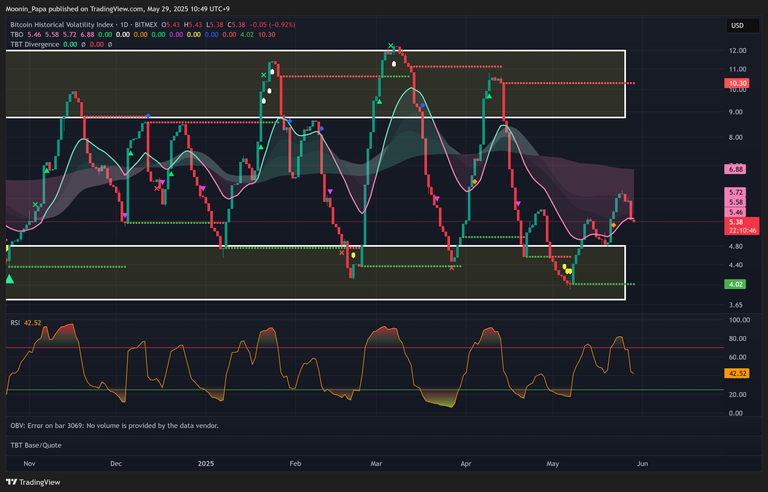Screen dimensions: 768x492
Task: Select the TBT Divergence indicator label
Action: [x=35, y=44]
